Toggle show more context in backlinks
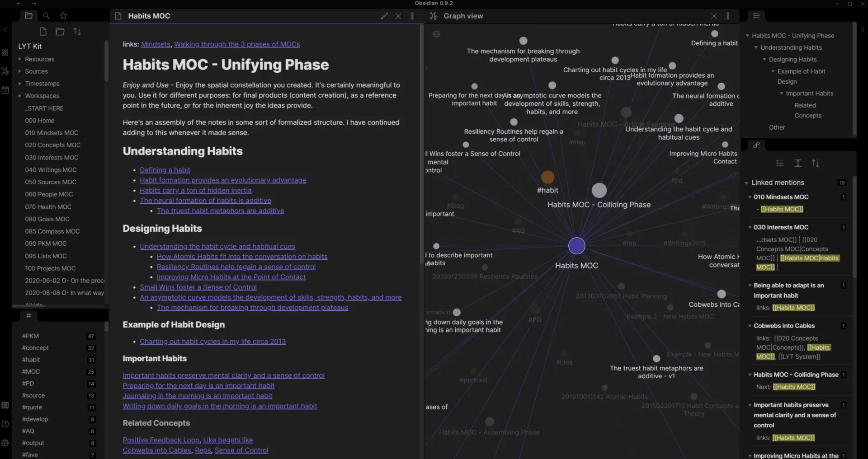 [x=798, y=164]
